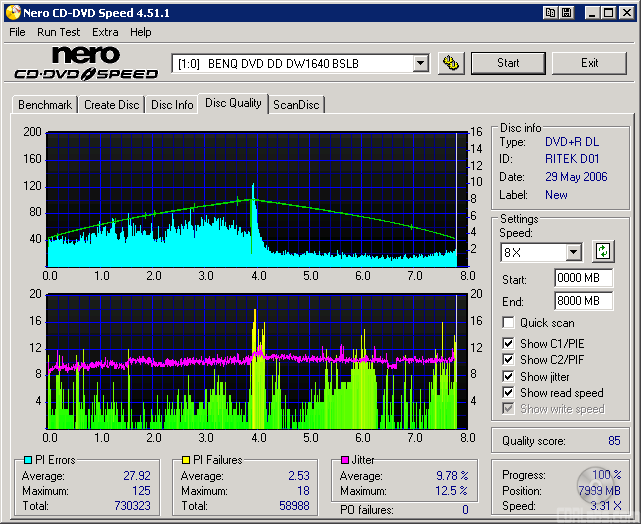Expand the 8X speed dropdown

(573, 253)
